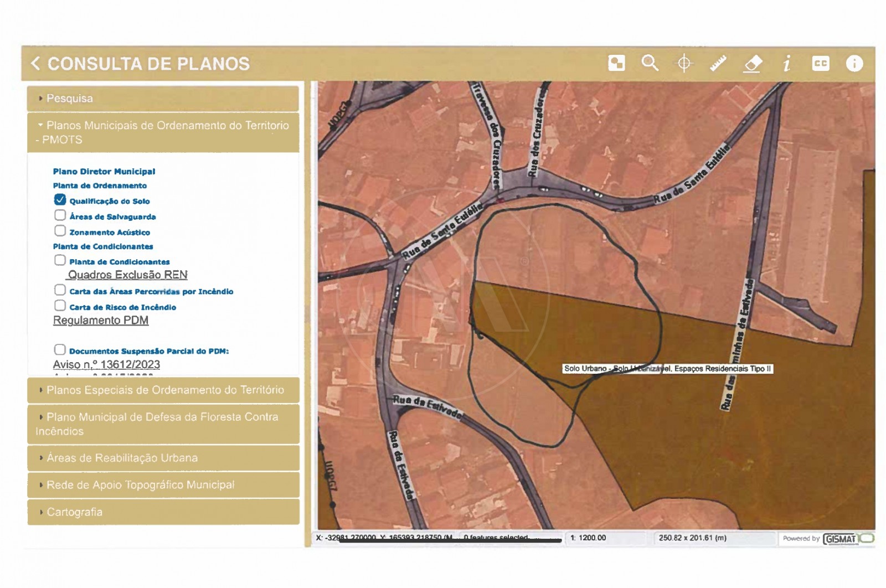The width and height of the screenshot is (886, 588).
Task: Uncheck the Qualificação do Solo layer
Action: (x=60, y=200)
